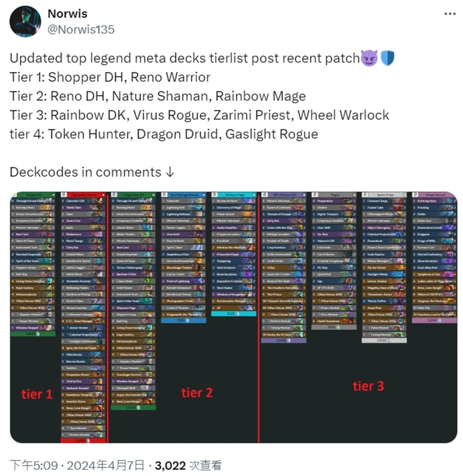Image resolution: width=463 pixels, height=476 pixels.
Task: Click copy icon on BFU Rainbow DK deck
Action: pyautogui.click(x=265, y=194)
